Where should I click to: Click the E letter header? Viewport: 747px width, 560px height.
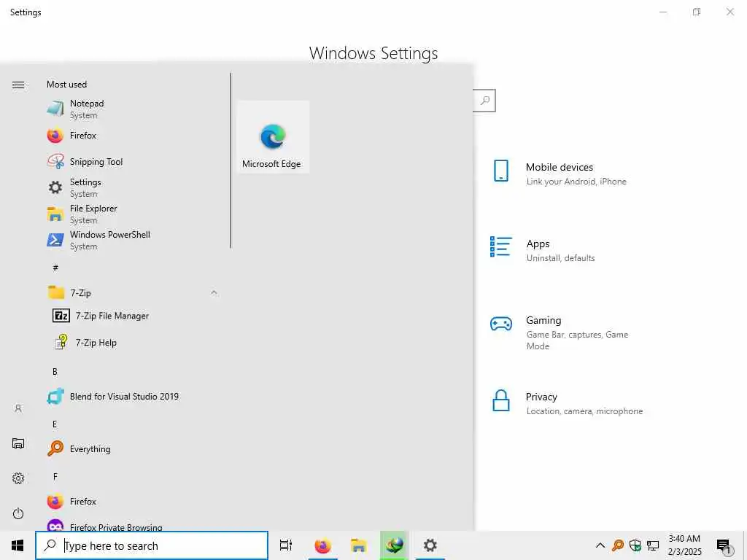(55, 424)
